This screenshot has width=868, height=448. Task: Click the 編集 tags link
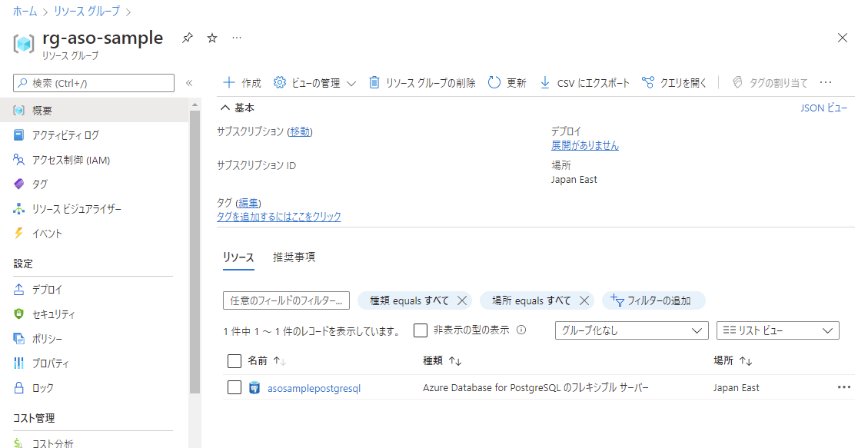248,203
